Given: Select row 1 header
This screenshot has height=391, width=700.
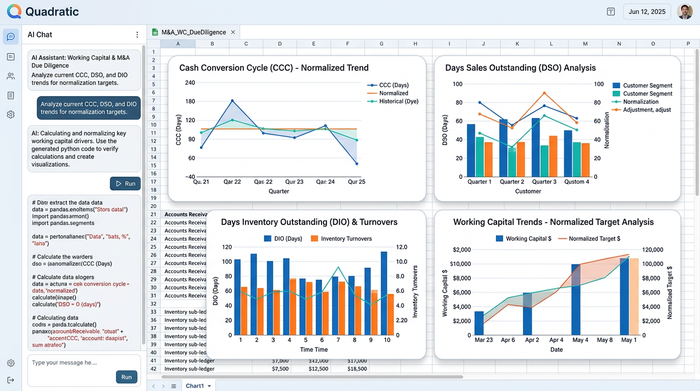Looking at the screenshot, I should click(x=154, y=52).
